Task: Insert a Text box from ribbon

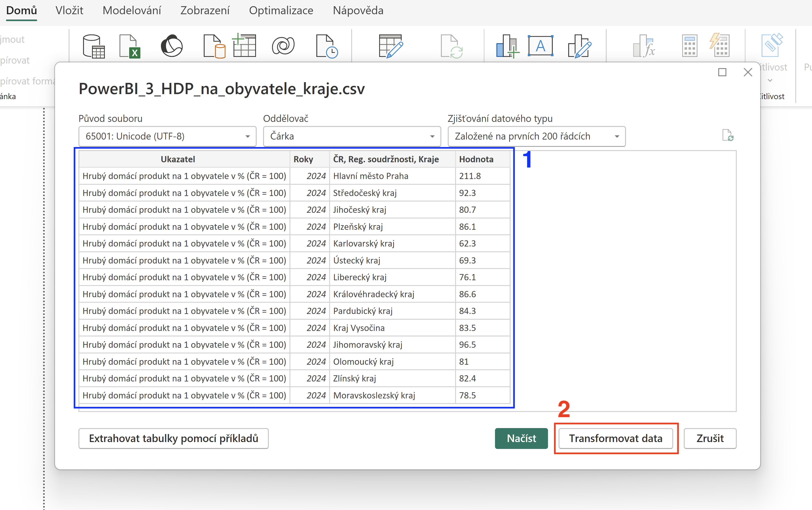Action: click(x=540, y=45)
